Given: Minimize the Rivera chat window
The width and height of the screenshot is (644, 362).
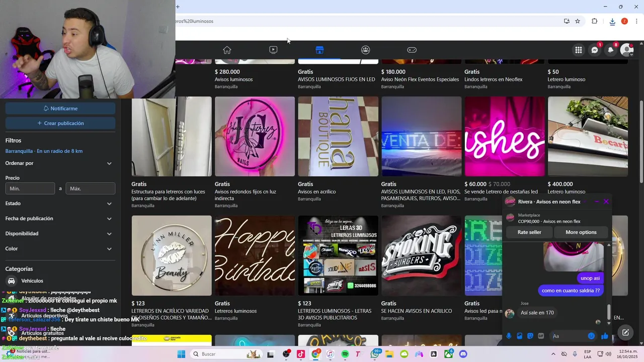Looking at the screenshot, I should click(x=597, y=202).
